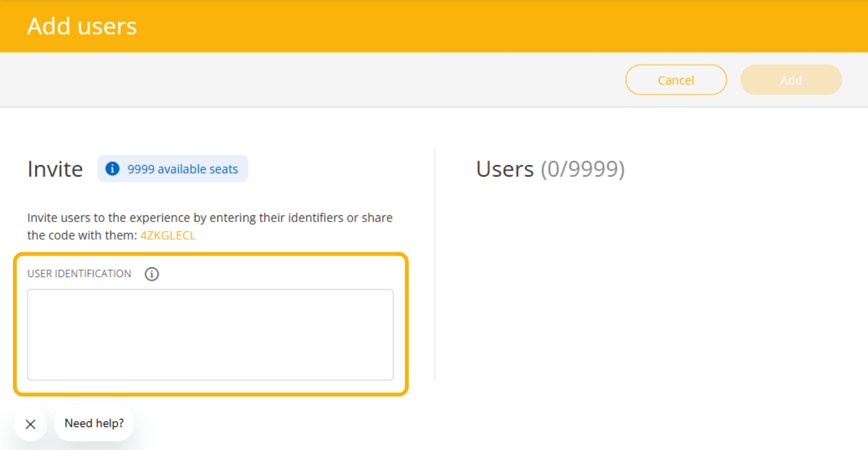Focus the User Identification text area
Image resolution: width=868 pixels, height=450 pixels.
[210, 335]
